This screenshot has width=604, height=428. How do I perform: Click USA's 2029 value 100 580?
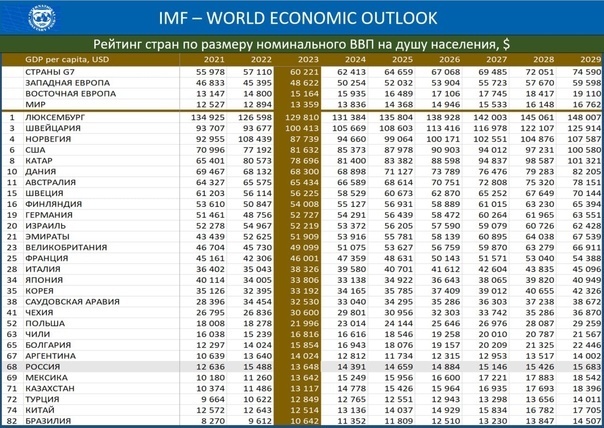[584, 150]
